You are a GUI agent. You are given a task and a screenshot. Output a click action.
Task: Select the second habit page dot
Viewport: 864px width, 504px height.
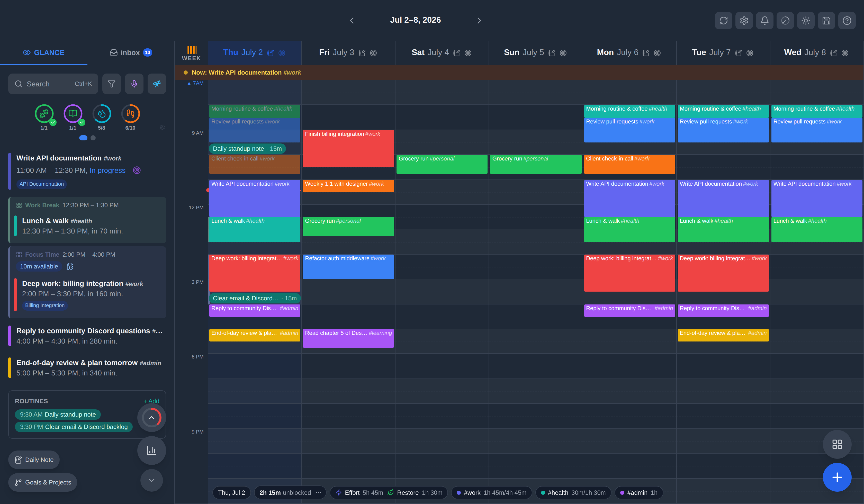[93, 138]
